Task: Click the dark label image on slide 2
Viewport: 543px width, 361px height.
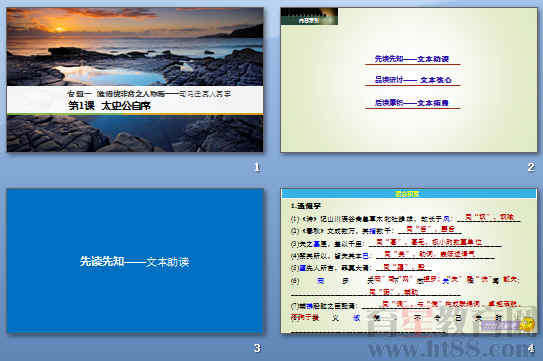Action: click(309, 16)
